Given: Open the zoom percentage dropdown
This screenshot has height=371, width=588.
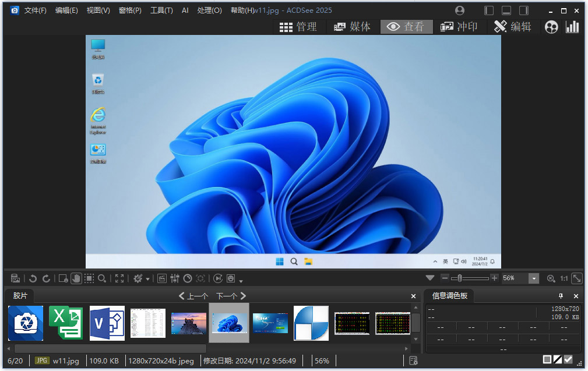Looking at the screenshot, I should [x=534, y=278].
